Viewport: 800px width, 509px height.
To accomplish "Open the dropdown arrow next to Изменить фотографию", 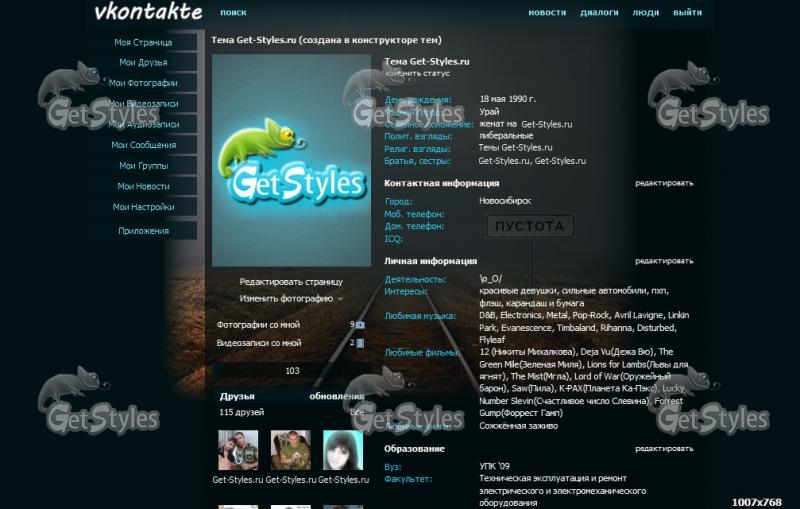I will (x=340, y=299).
